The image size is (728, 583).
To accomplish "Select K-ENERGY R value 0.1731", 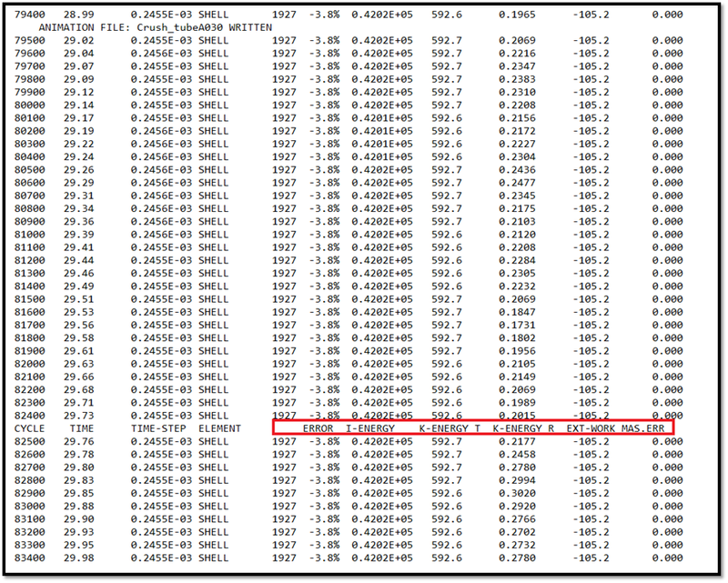I will [x=517, y=326].
